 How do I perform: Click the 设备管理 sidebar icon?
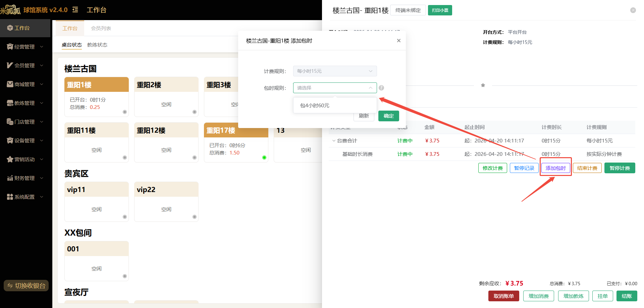tap(10, 140)
